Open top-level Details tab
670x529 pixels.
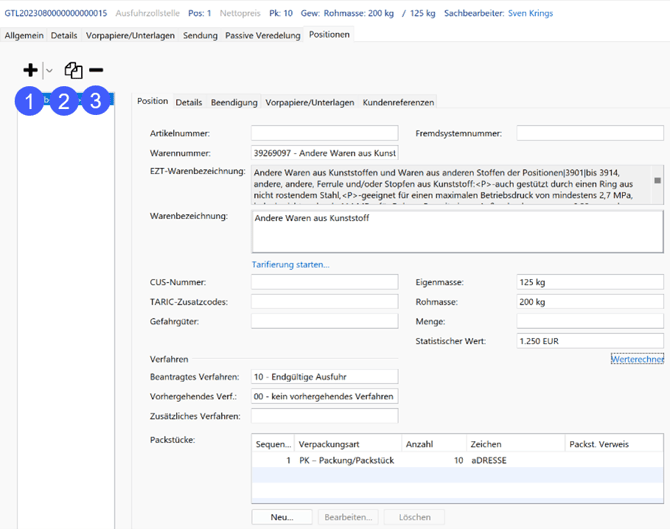(x=64, y=35)
